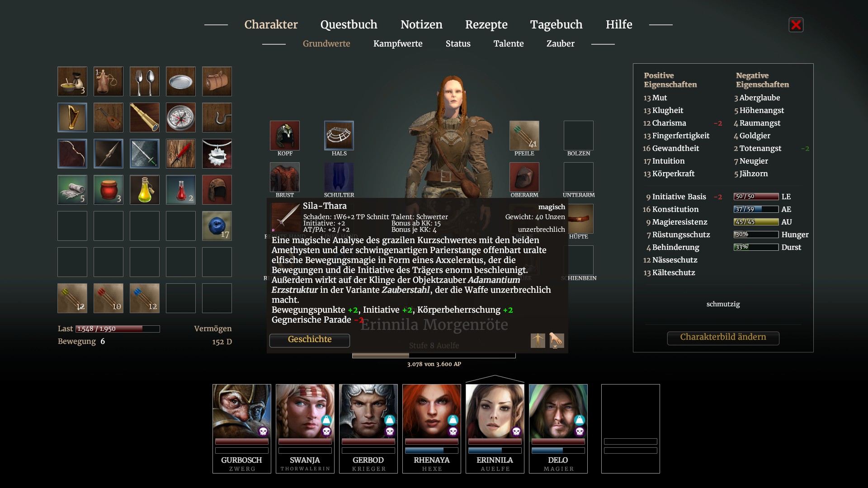Image resolution: width=868 pixels, height=488 pixels.
Task: Select the brass spyglass item
Action: [x=145, y=117]
